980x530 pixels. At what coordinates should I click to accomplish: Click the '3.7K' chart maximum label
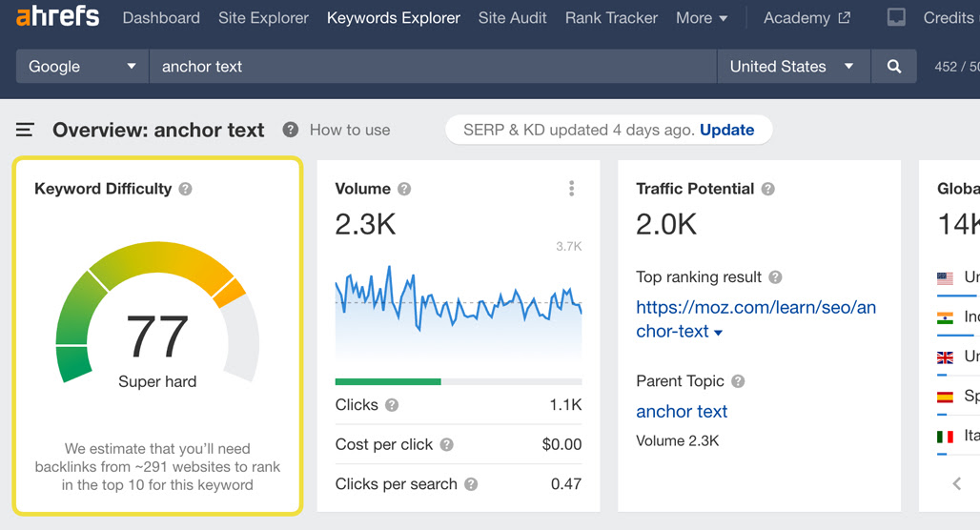[569, 246]
